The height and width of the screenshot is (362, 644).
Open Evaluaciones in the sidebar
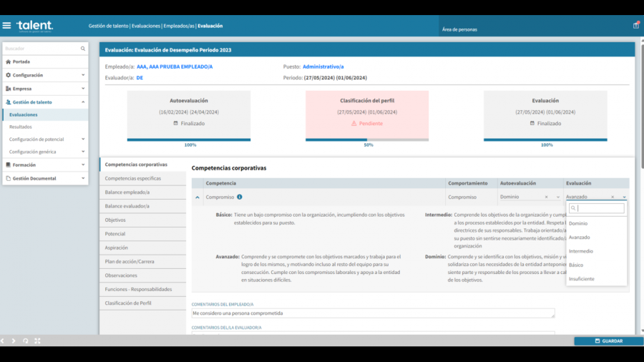coord(45,114)
